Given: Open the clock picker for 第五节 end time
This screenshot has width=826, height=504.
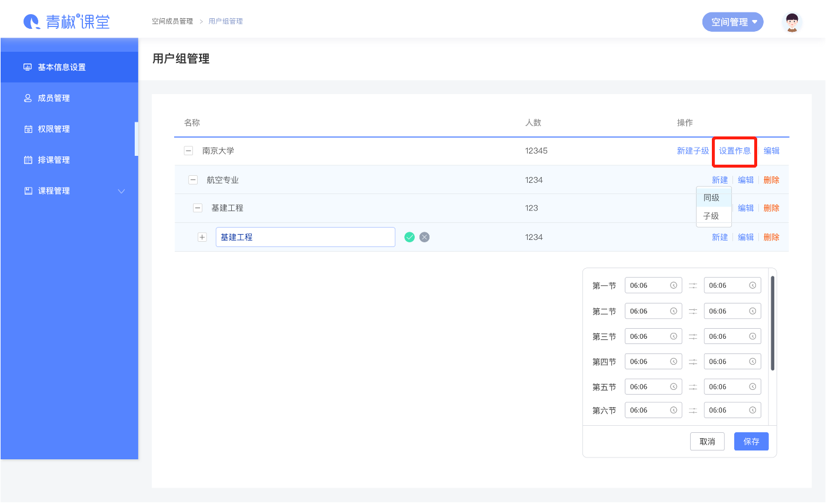Looking at the screenshot, I should coord(752,387).
